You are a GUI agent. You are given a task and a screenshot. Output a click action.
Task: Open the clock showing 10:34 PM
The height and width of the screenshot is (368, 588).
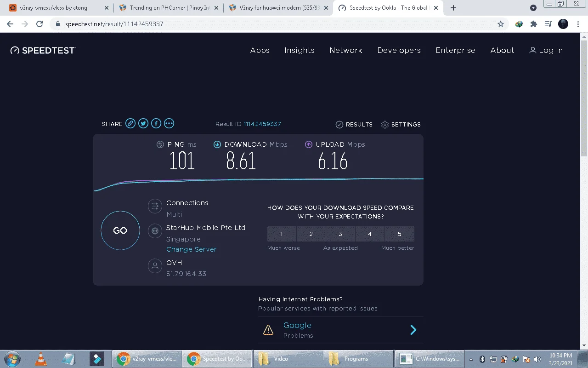pyautogui.click(x=560, y=359)
